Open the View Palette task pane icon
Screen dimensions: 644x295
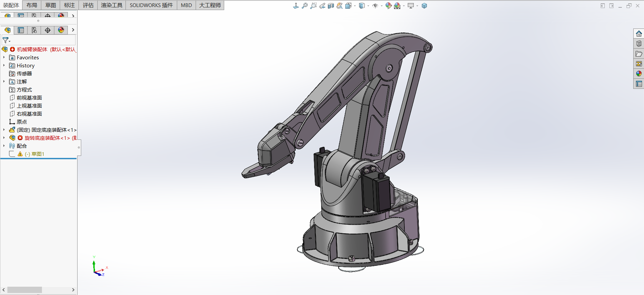coord(639,64)
